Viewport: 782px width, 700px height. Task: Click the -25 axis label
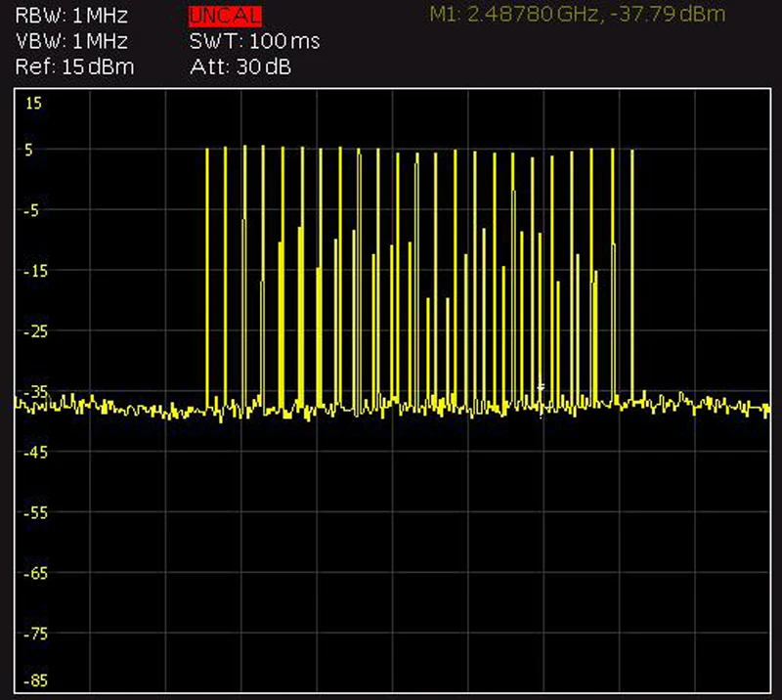35,331
